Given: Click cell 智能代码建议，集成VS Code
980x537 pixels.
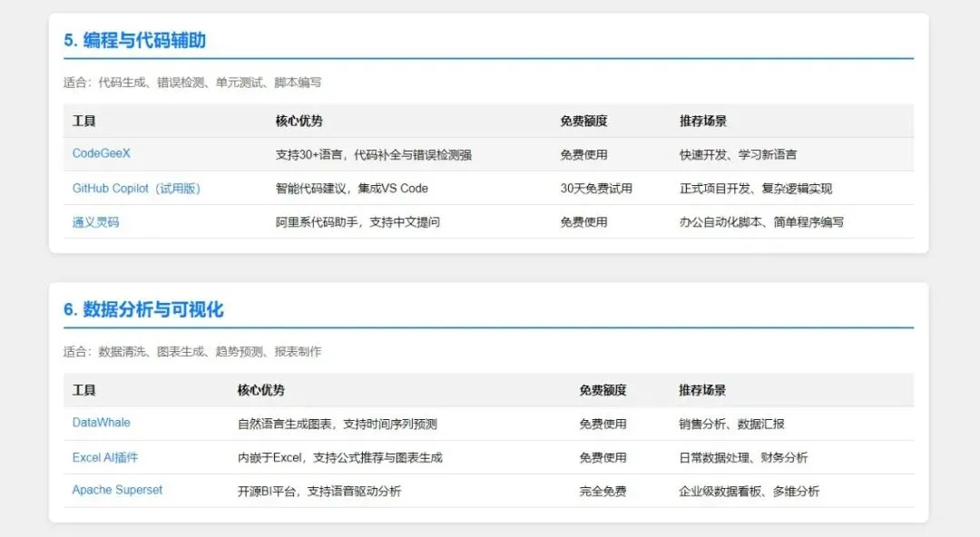Looking at the screenshot, I should 351,188.
